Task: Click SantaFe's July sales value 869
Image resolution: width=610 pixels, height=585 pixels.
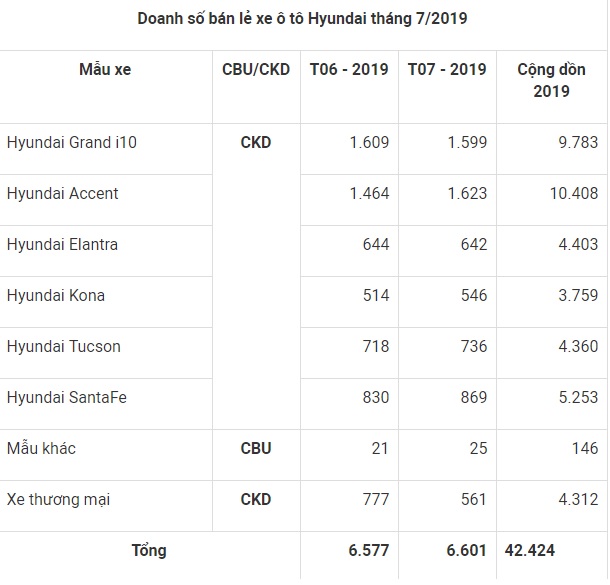Action: 470,397
